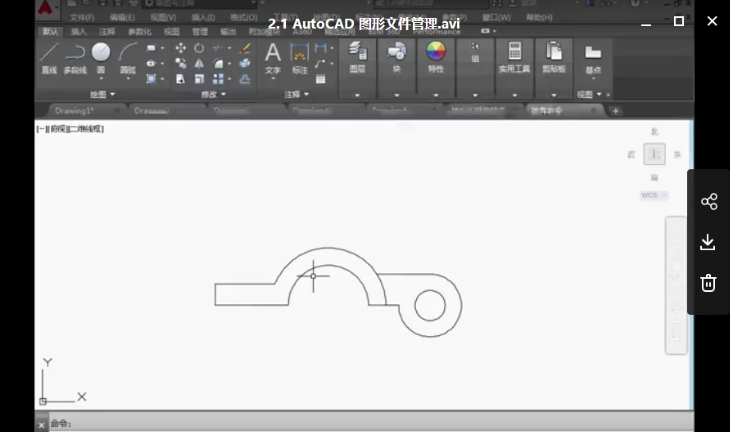
Task: Select the Array tool icon
Action: point(218,79)
